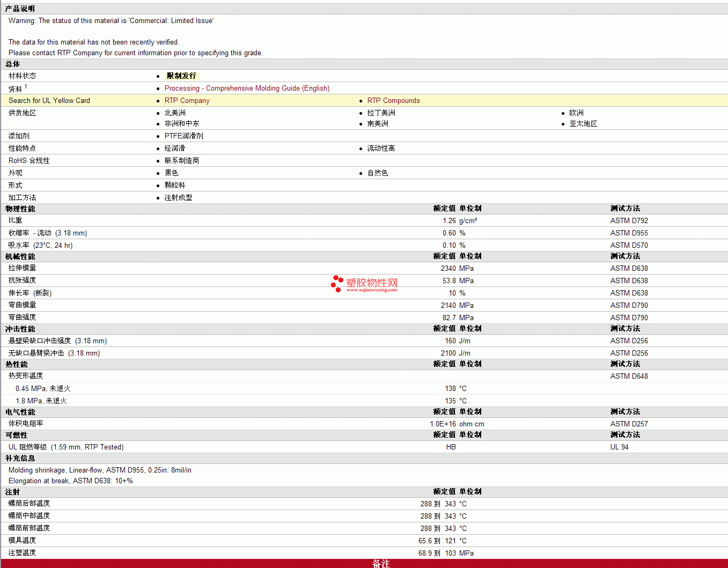Viewport: 728px width, 568px height.
Task: Click the www.sujiaowuxing.com watermark URL
Action: point(371,290)
